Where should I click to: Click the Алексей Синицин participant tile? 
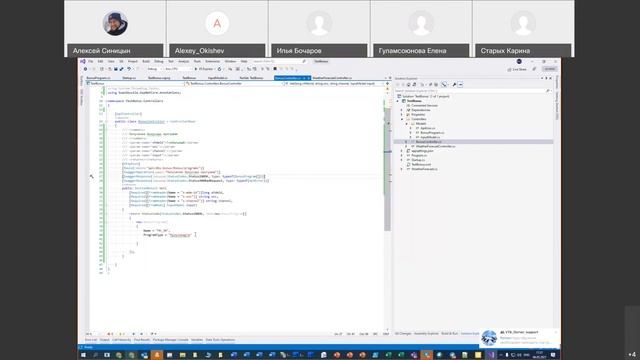pyautogui.click(x=115, y=29)
